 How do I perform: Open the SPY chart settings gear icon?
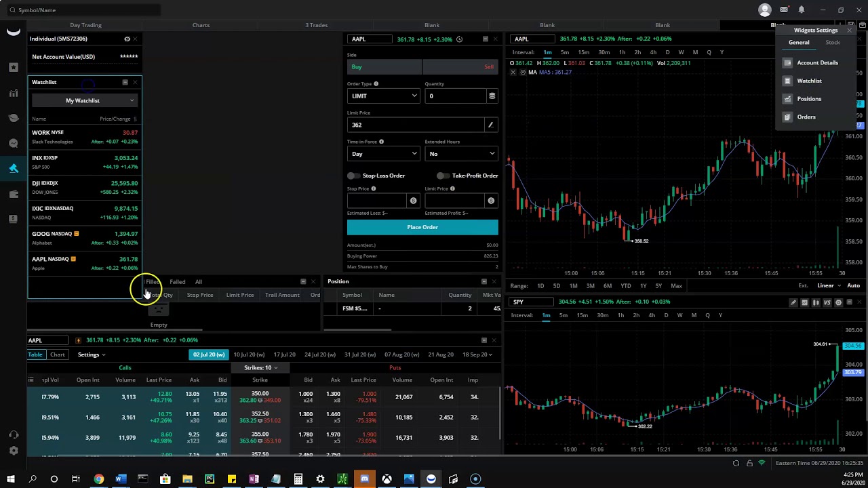pos(838,302)
